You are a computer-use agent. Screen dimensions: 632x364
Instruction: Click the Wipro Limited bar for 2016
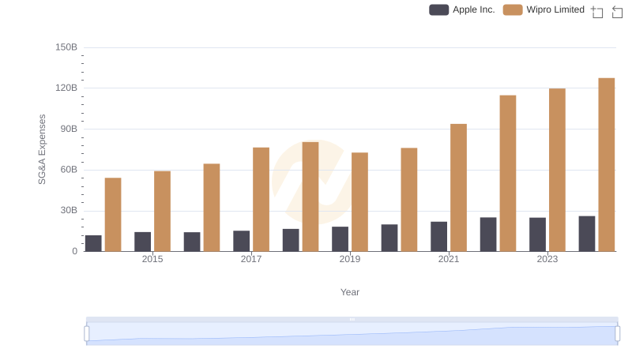pyautogui.click(x=212, y=208)
